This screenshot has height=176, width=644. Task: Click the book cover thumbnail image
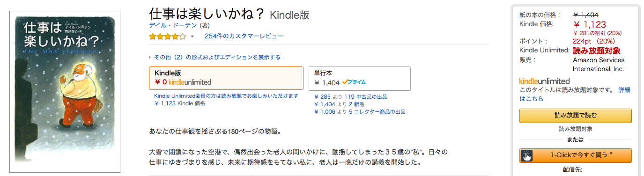pyautogui.click(x=65, y=95)
